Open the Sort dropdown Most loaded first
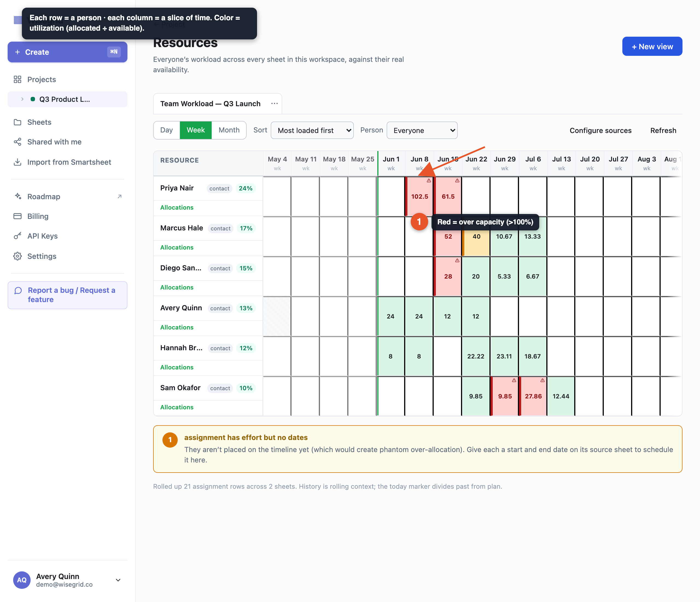Image resolution: width=700 pixels, height=602 pixels. tap(312, 131)
